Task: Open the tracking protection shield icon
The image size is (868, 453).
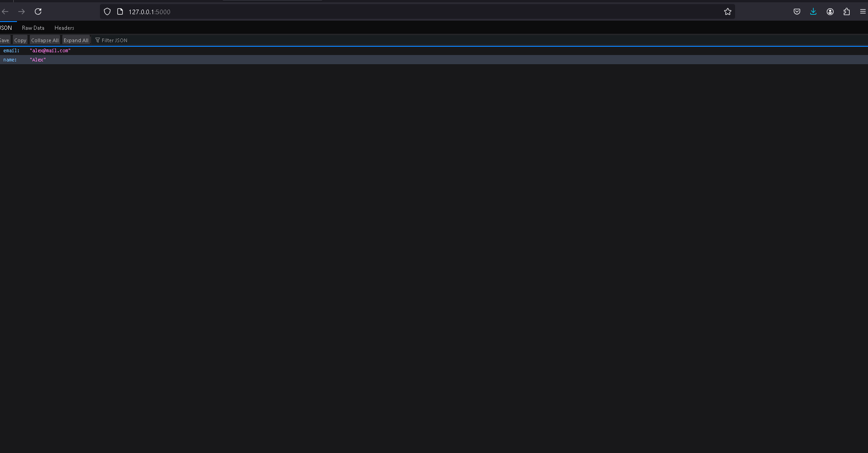Action: click(x=107, y=12)
